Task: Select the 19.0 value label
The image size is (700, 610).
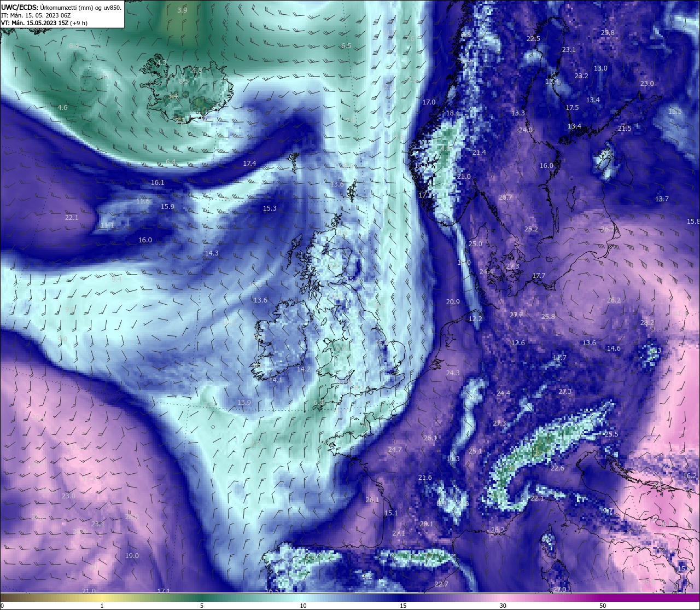Action: (x=132, y=556)
